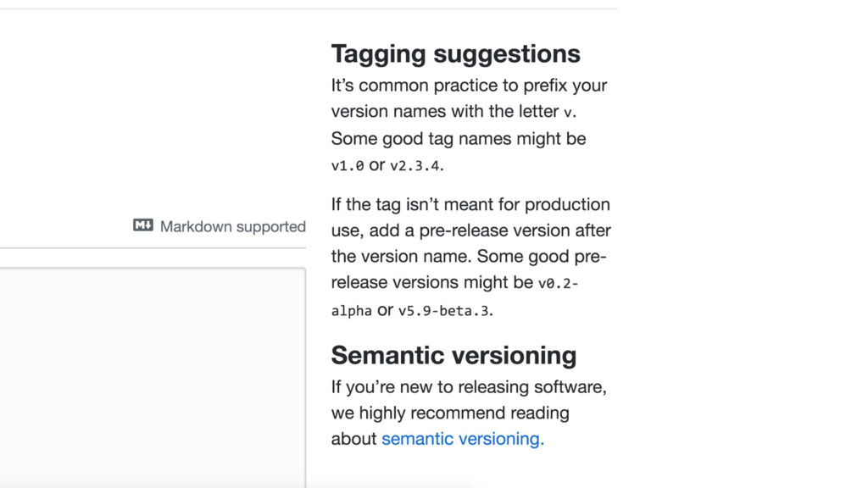
Task: Open the Markdown supported help link
Action: point(232,226)
